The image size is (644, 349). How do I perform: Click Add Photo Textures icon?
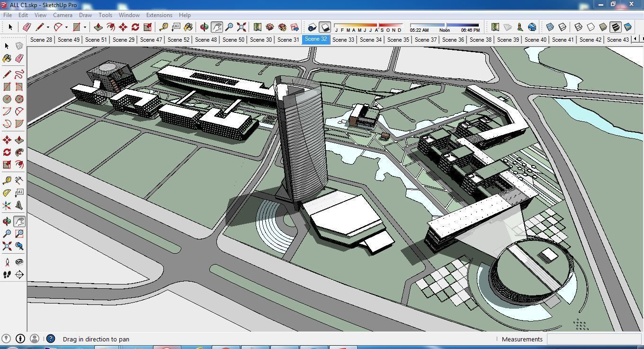(520, 27)
